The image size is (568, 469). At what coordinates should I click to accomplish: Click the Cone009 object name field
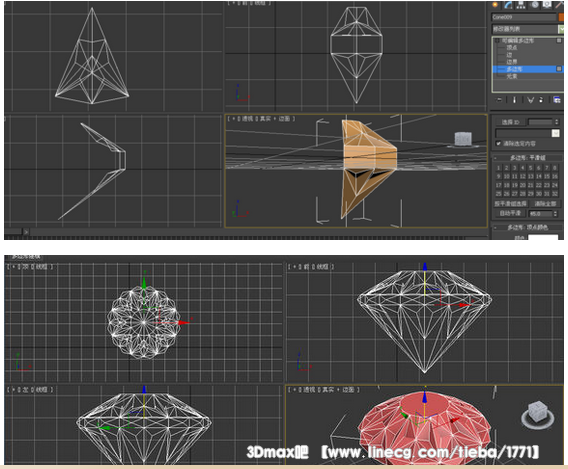coord(524,17)
